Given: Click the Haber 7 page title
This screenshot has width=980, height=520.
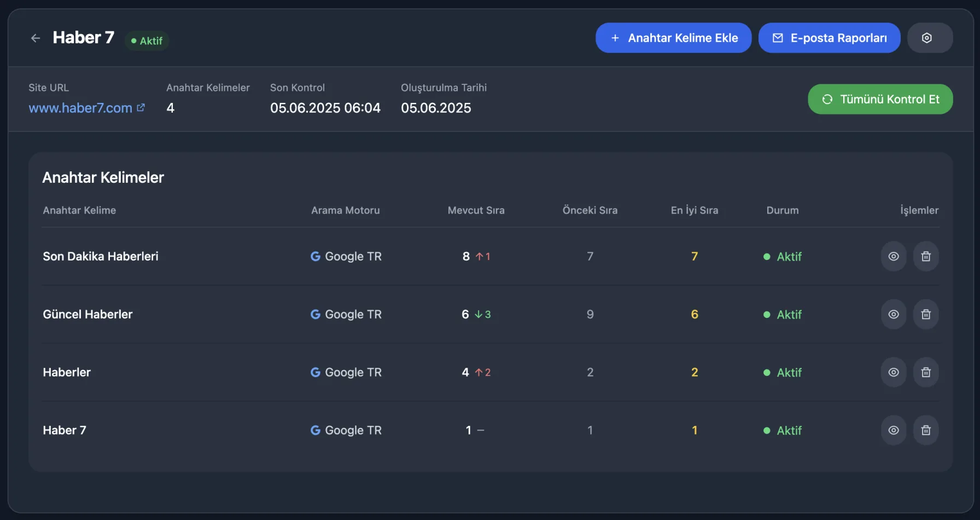Looking at the screenshot, I should (x=84, y=38).
